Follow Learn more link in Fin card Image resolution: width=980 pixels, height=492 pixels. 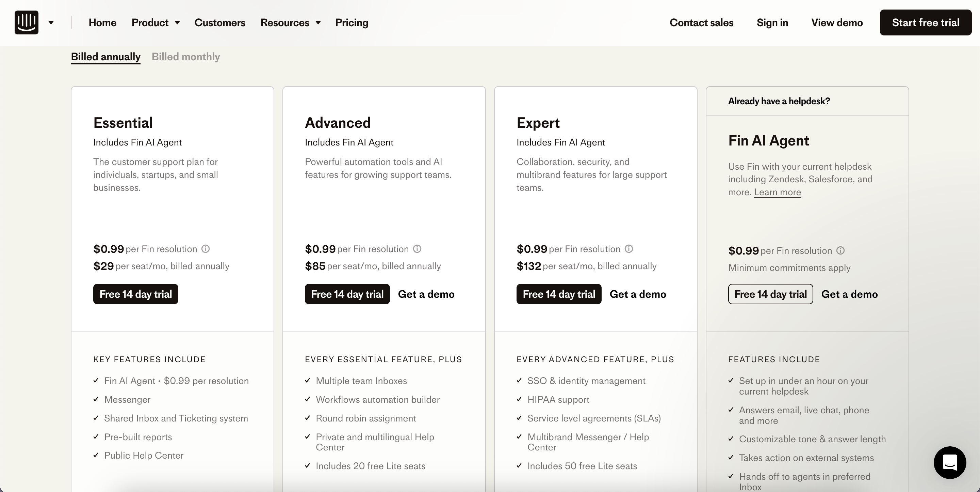coord(777,192)
